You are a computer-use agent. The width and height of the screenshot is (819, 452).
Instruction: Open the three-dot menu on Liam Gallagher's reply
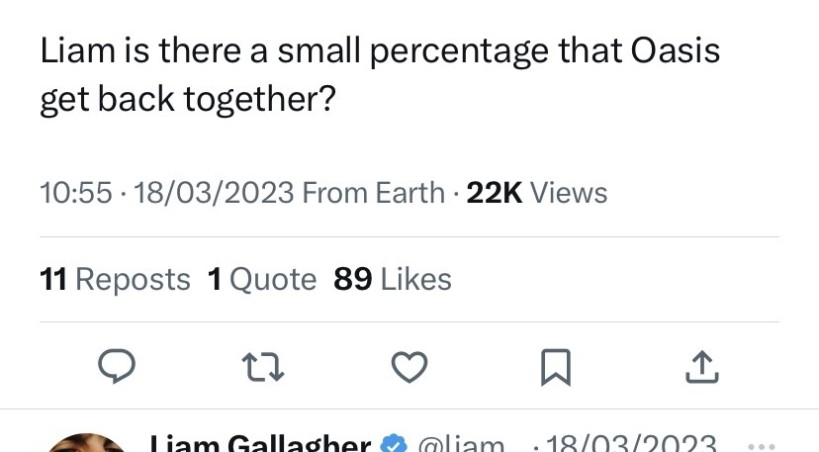click(x=761, y=443)
